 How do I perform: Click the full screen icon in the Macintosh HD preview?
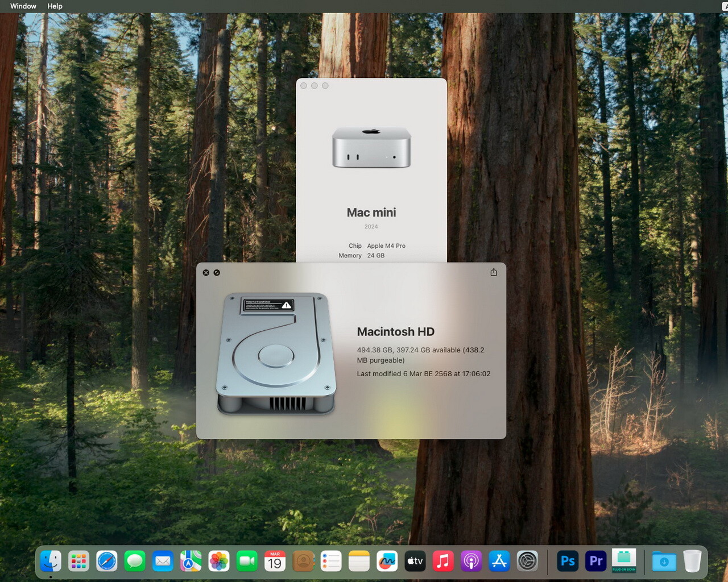217,273
